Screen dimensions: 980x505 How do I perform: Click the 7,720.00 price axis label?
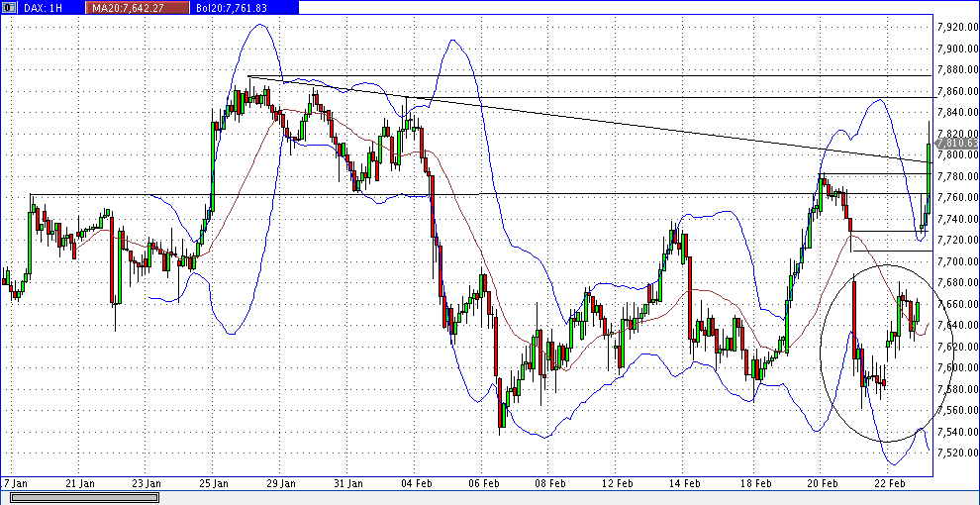(x=956, y=240)
